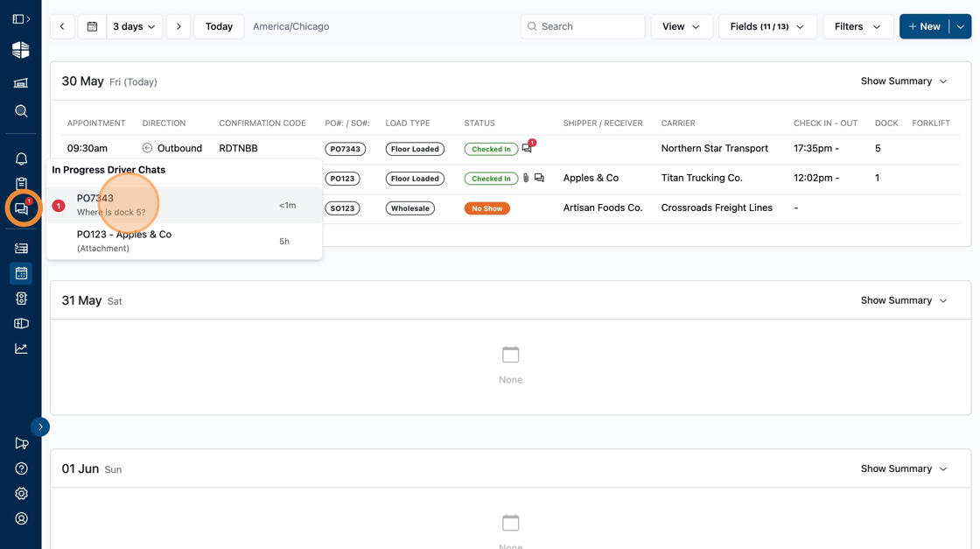This screenshot has width=980, height=549.
Task: Click the Wholesale load type pill
Action: (x=410, y=208)
